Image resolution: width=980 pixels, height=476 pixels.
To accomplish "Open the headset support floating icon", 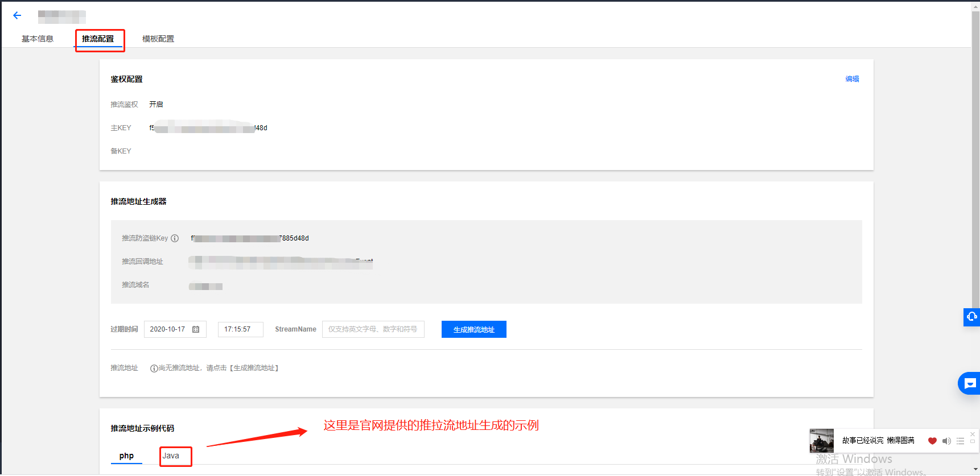I will click(x=971, y=317).
